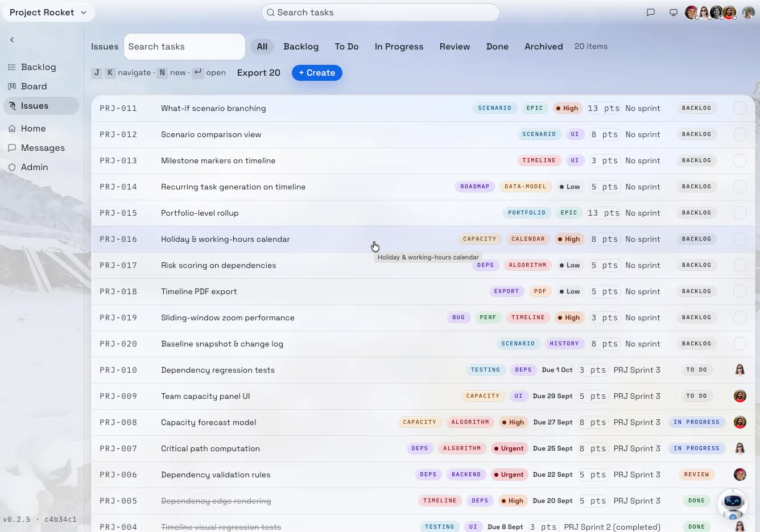Switch to the Review filter tab

click(x=455, y=47)
